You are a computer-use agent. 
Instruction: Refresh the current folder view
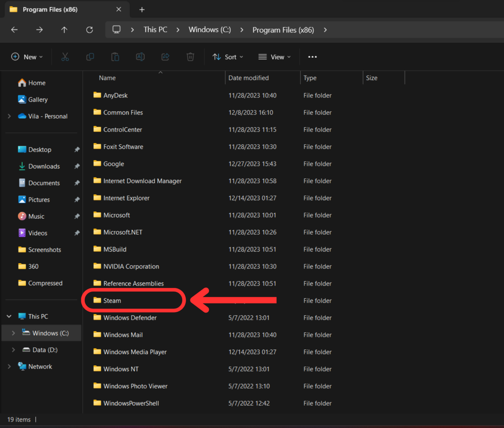point(90,30)
